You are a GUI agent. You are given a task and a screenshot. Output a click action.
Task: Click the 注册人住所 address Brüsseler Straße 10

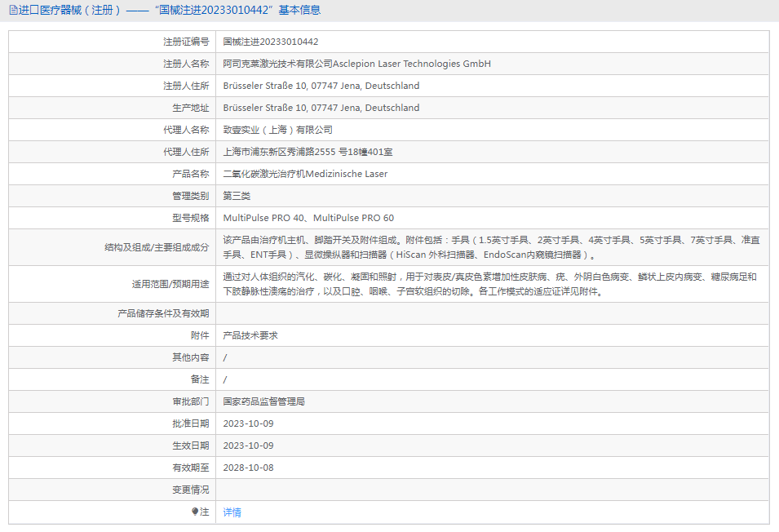pyautogui.click(x=321, y=86)
